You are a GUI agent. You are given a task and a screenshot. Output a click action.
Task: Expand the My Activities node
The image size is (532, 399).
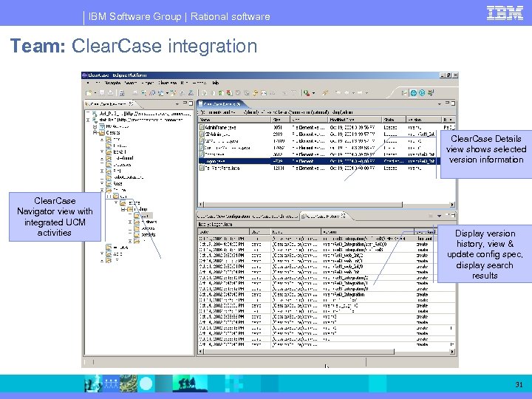point(95,126)
